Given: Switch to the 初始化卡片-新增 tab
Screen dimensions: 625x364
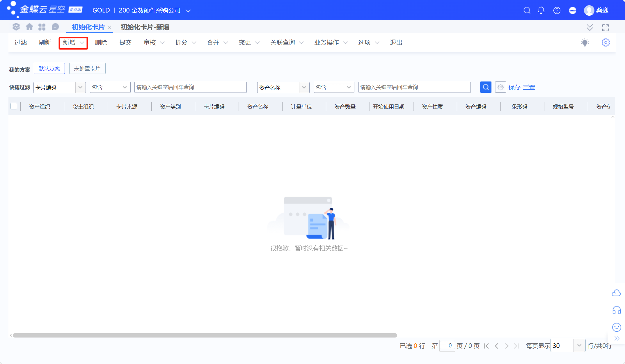Looking at the screenshot, I should [x=145, y=27].
